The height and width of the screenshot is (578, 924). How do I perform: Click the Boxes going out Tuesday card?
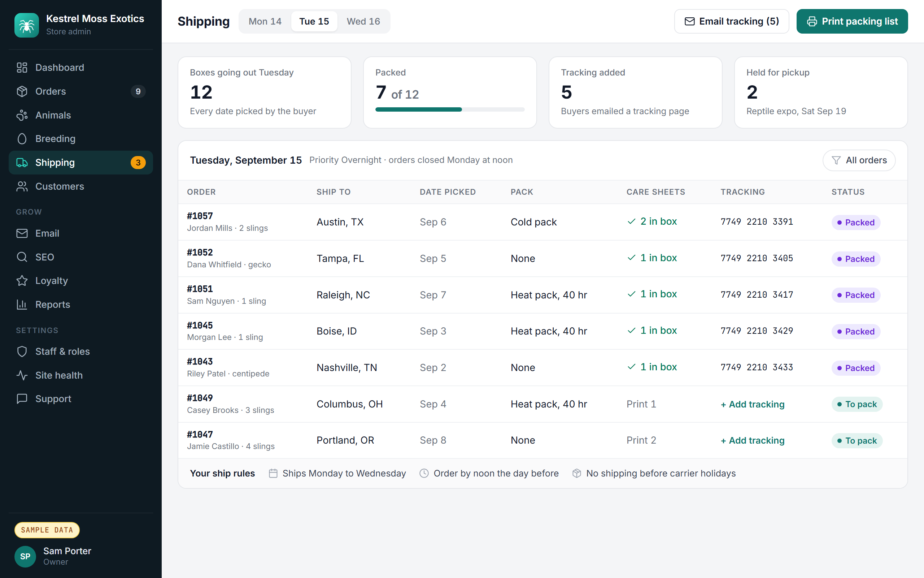(x=264, y=92)
